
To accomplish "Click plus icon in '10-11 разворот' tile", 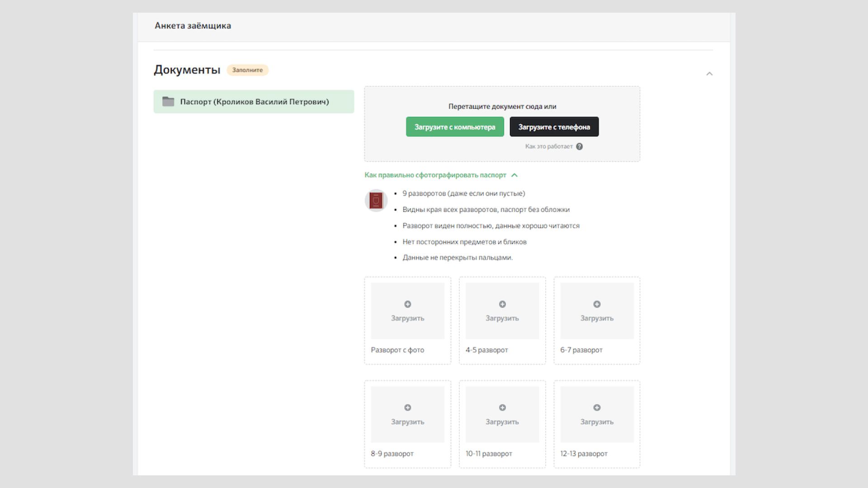I will tap(502, 408).
